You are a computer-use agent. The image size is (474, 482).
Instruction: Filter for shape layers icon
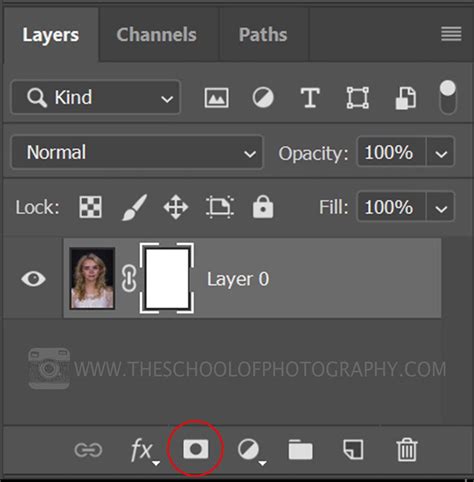tap(357, 98)
